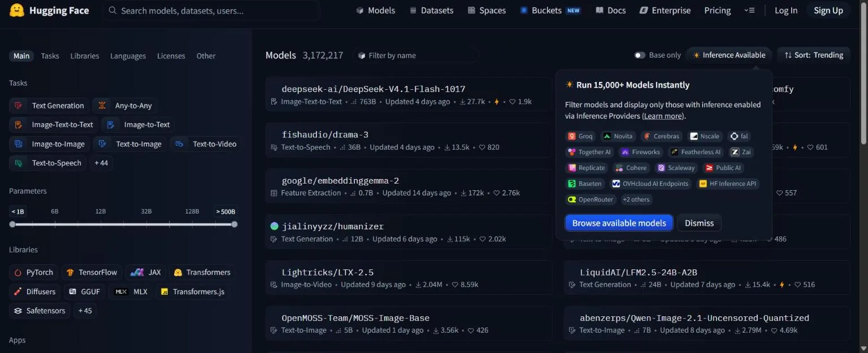
Task: Choose Groq inference provider
Action: tap(580, 136)
